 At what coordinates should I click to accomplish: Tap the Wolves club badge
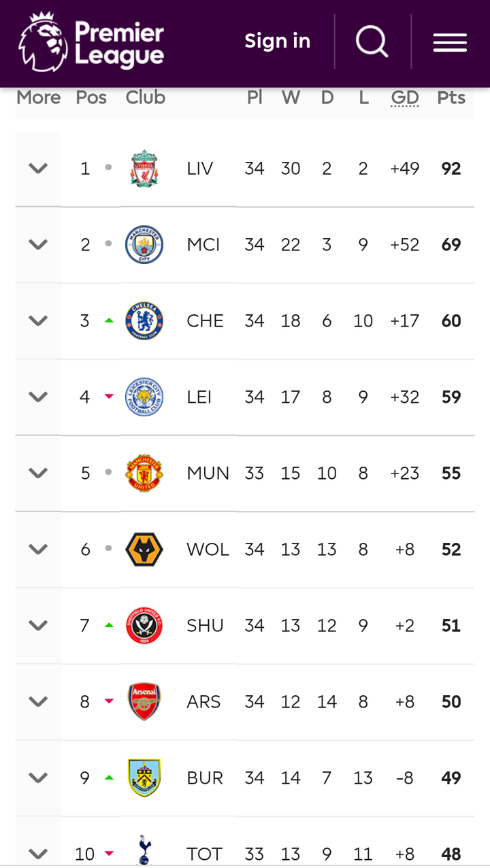click(144, 550)
